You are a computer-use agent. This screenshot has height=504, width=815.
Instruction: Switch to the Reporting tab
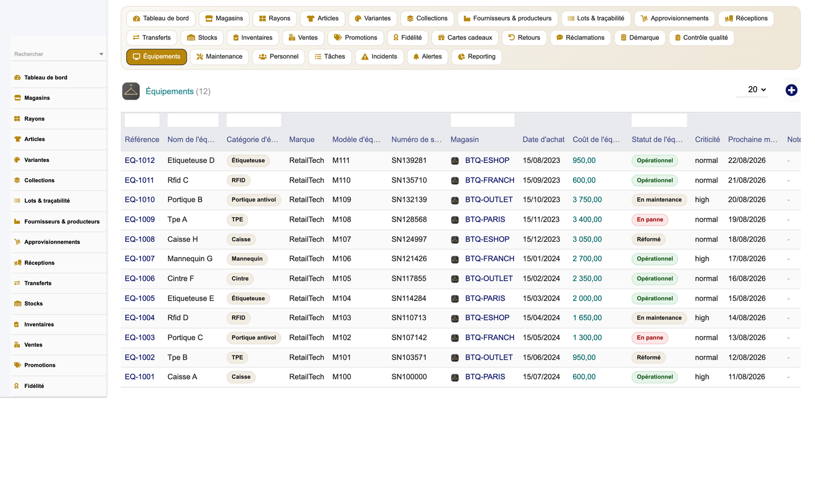click(x=477, y=57)
